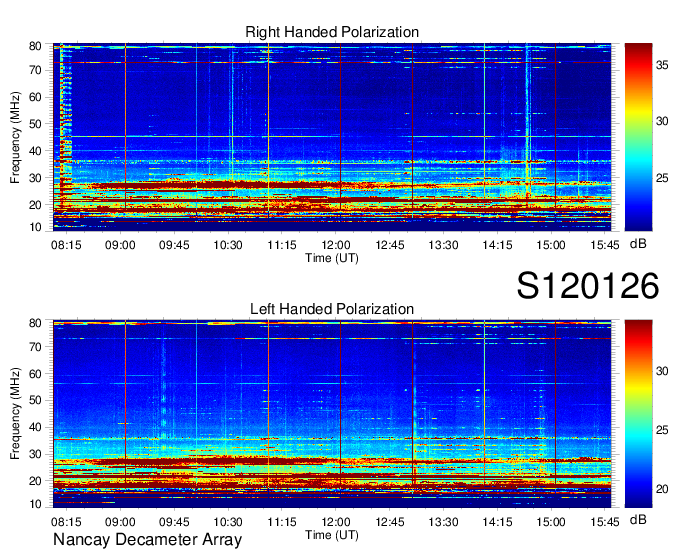This screenshot has width=680, height=552.
Task: Click the 30 value on Left Handed color bar
Action: coord(662,371)
